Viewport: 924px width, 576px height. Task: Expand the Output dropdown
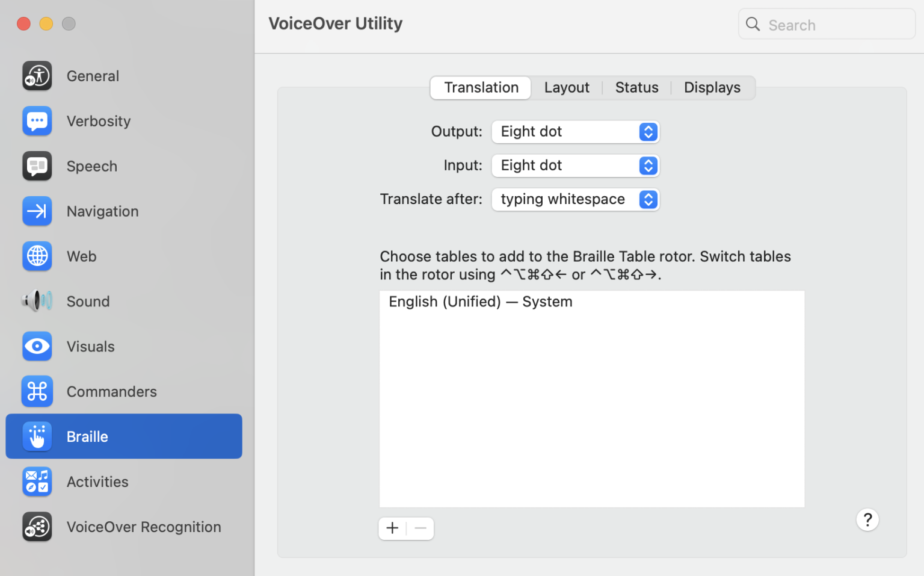pyautogui.click(x=575, y=132)
